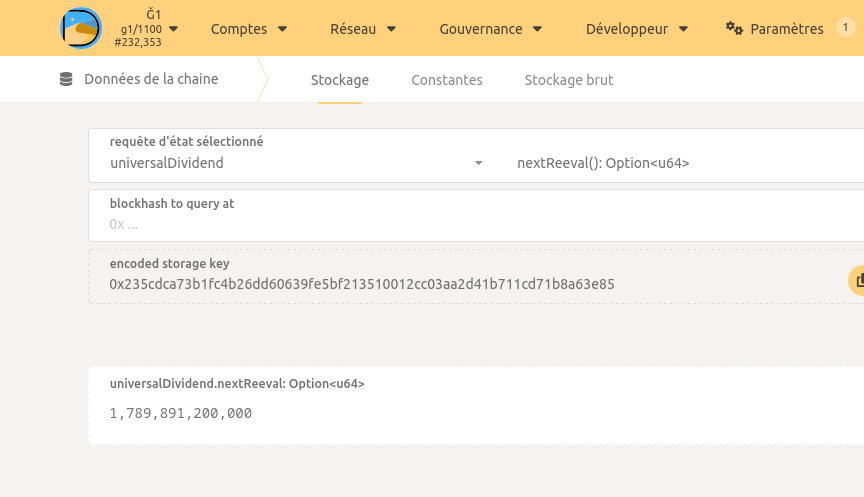The height and width of the screenshot is (497, 864).
Task: Click the Paramètres menu label
Action: coord(787,29)
